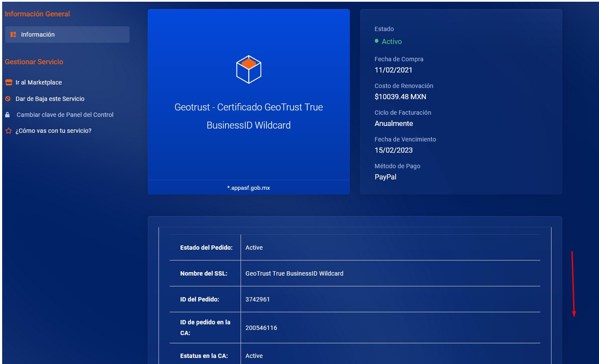This screenshot has width=599, height=364.
Task: Open the Información sidebar entry
Action: [38, 34]
